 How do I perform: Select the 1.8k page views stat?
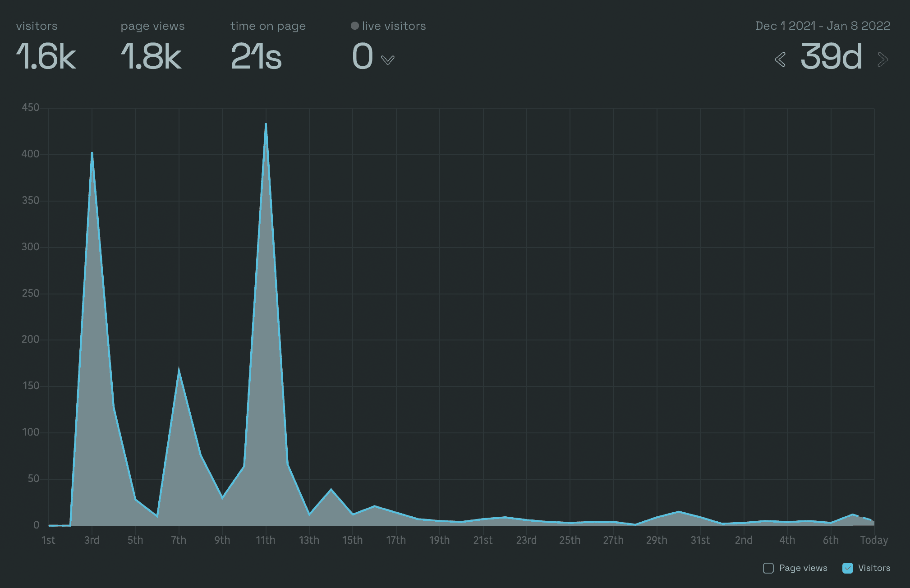[x=151, y=57]
